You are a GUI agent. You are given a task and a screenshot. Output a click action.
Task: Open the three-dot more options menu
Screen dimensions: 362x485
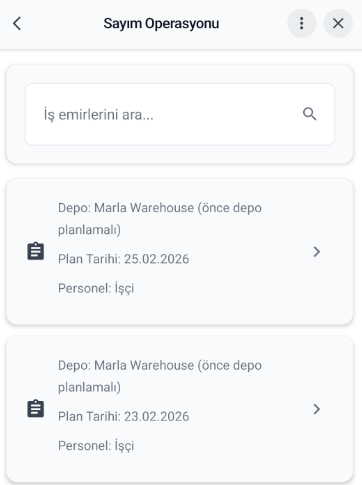(x=302, y=23)
